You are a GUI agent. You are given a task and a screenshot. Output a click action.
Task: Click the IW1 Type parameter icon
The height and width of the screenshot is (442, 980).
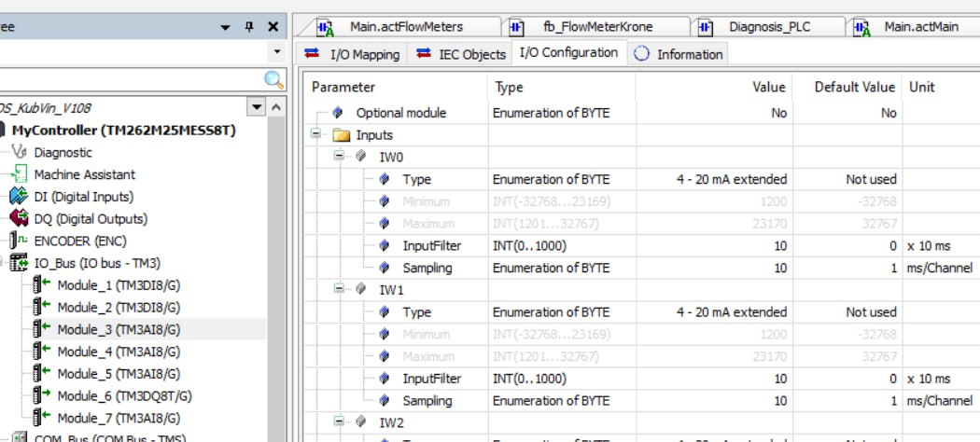[384, 312]
